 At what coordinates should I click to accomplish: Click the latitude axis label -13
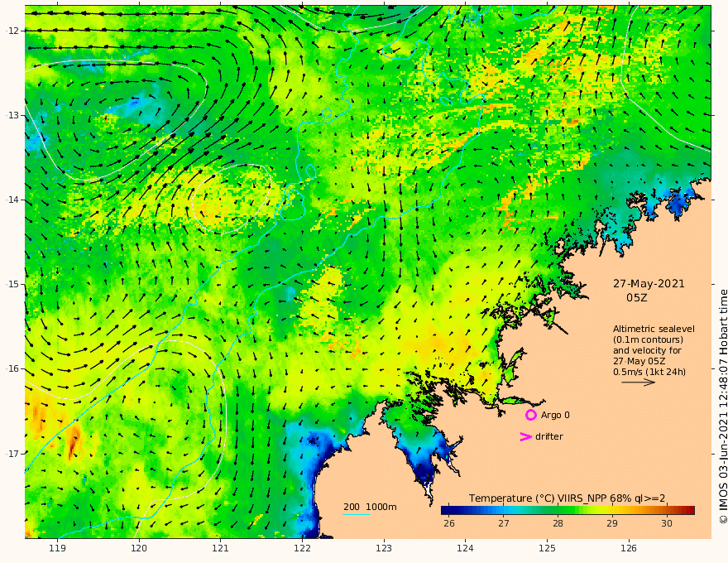coord(12,115)
